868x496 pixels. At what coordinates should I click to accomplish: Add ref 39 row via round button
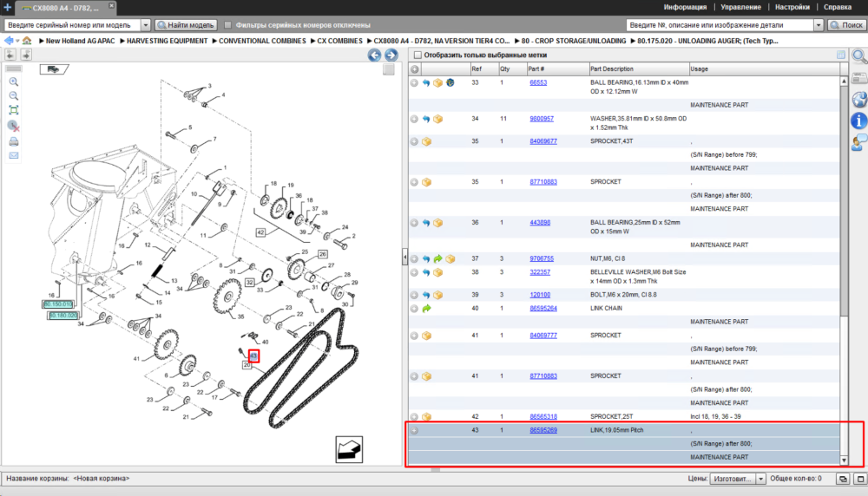pos(414,295)
